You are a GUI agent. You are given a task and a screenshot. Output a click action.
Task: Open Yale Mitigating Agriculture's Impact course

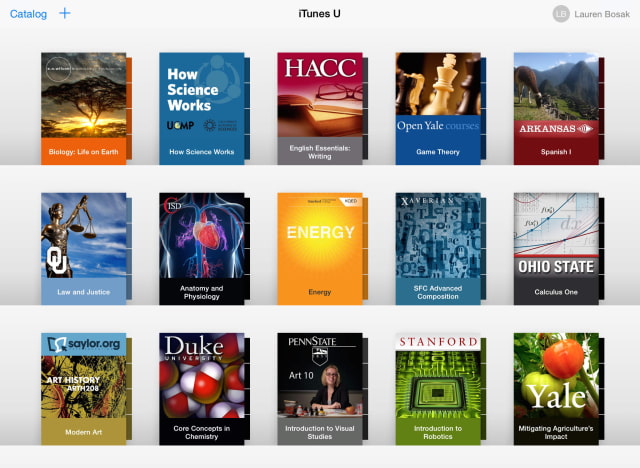tap(556, 389)
